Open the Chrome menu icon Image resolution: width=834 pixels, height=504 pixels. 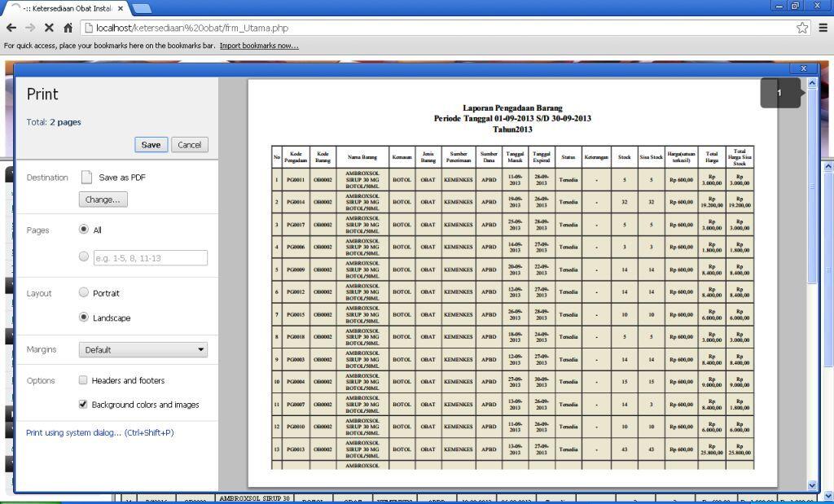pos(823,28)
